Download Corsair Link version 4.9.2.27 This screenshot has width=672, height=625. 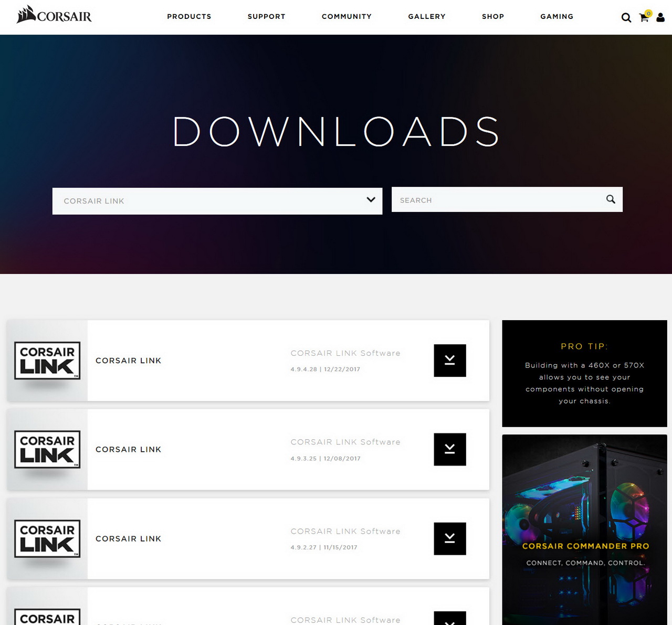pyautogui.click(x=450, y=538)
